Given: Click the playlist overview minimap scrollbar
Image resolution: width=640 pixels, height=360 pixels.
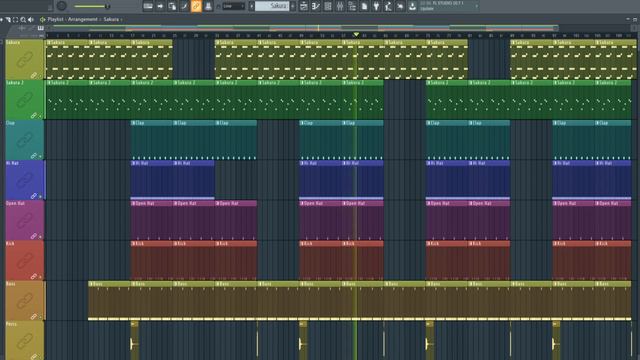Looking at the screenshot, I should click(302, 28).
